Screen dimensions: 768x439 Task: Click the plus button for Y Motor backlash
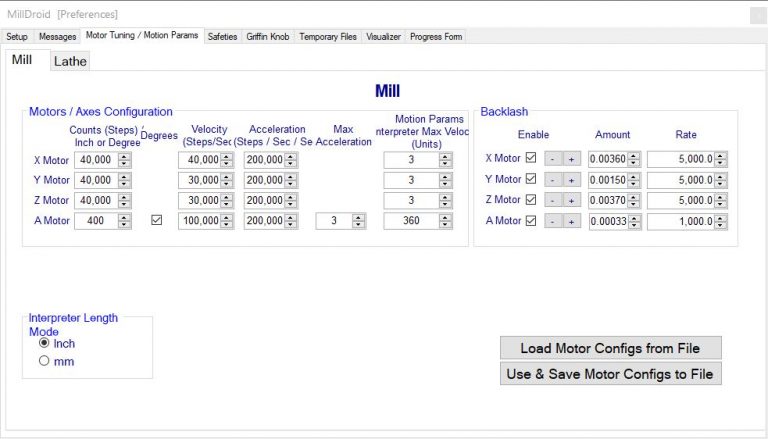[571, 180]
